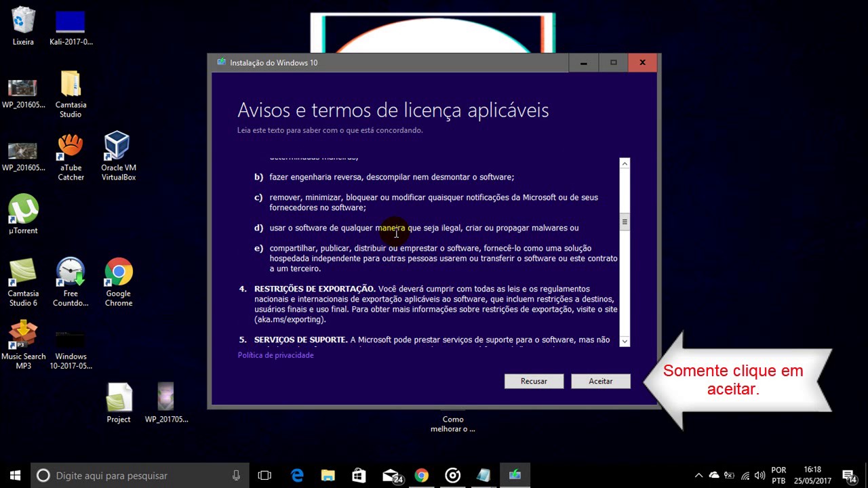Image resolution: width=868 pixels, height=488 pixels.
Task: Open Chrome from the taskbar
Action: coord(421,475)
